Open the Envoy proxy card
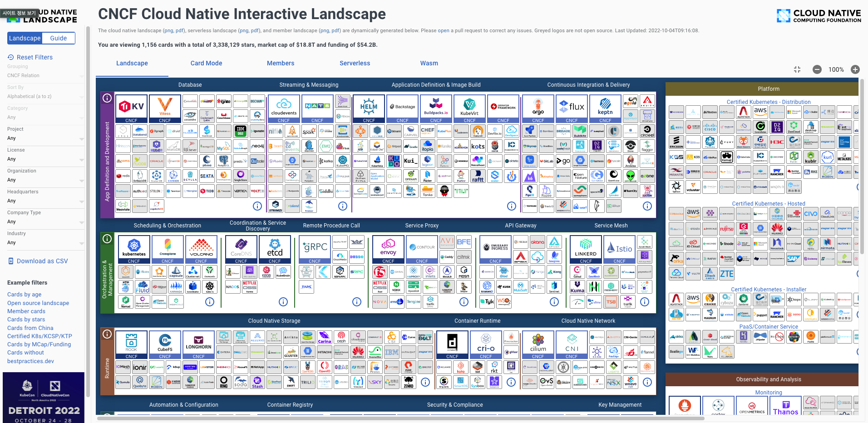This screenshot has width=868, height=423. (x=388, y=249)
